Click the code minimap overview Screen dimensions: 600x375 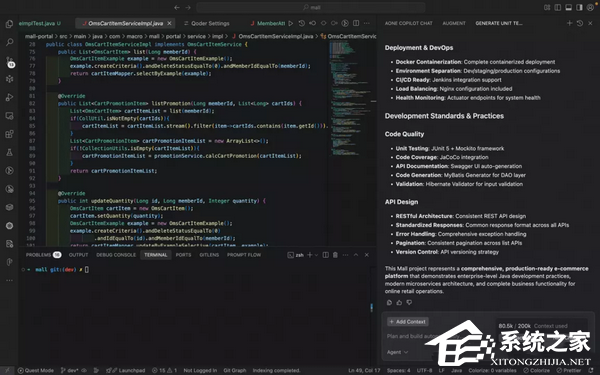(x=349, y=99)
